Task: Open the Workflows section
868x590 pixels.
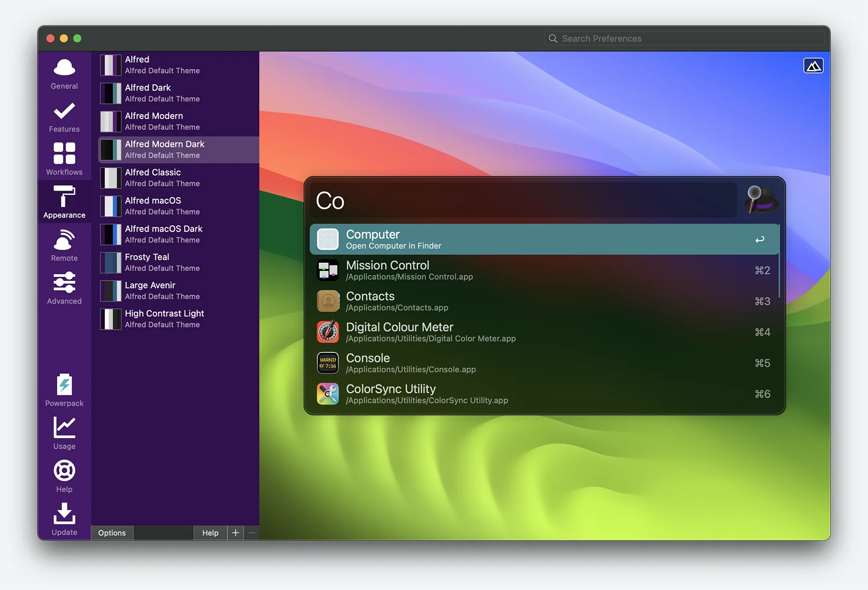Action: [64, 159]
